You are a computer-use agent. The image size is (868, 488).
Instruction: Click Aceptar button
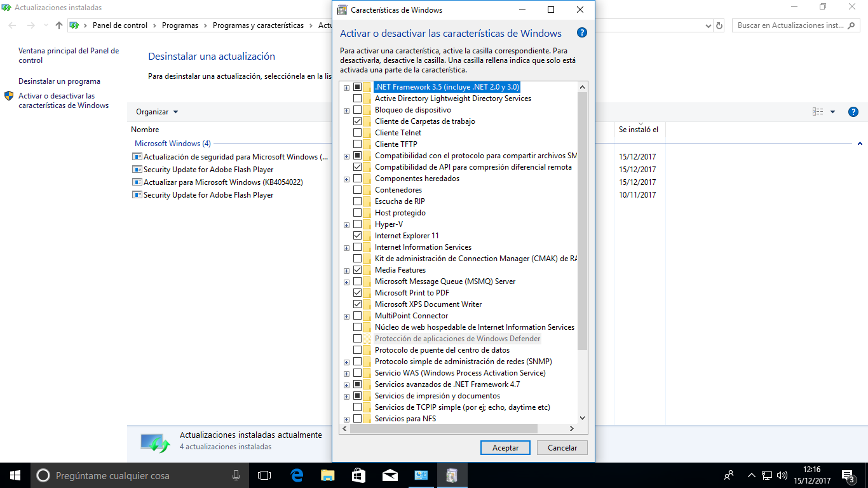click(505, 448)
